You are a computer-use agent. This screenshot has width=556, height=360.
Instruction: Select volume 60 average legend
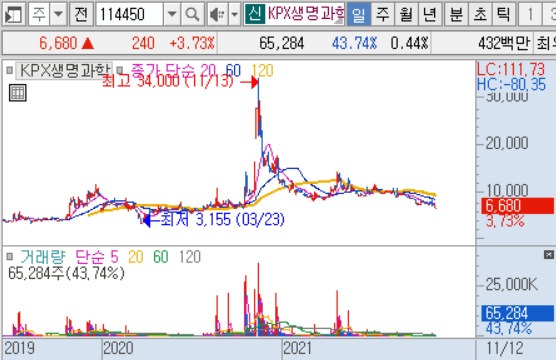161,256
